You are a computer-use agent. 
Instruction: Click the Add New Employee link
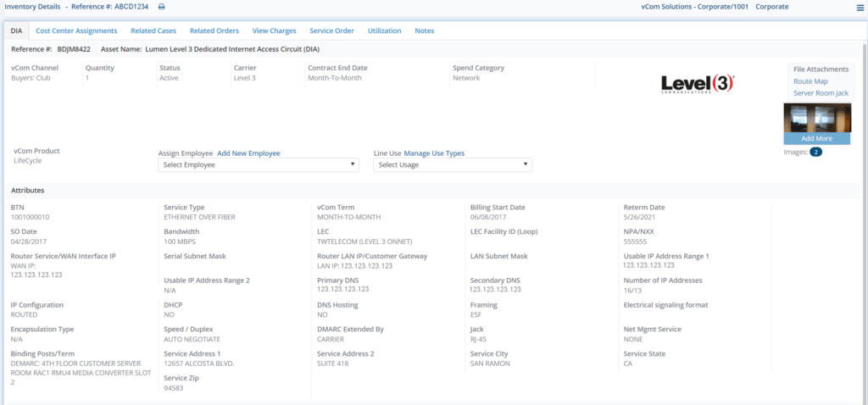(x=248, y=153)
